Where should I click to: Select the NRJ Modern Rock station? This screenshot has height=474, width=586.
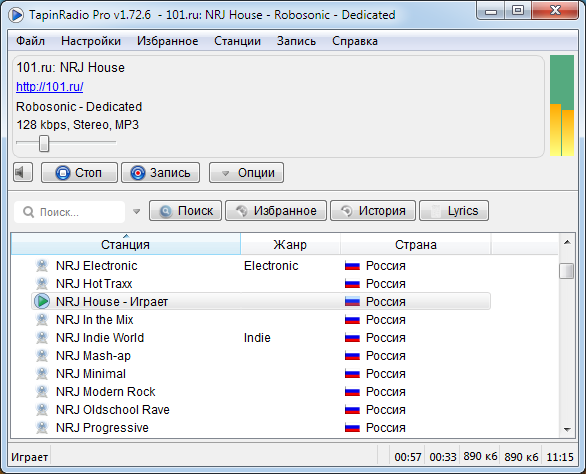(x=261, y=391)
